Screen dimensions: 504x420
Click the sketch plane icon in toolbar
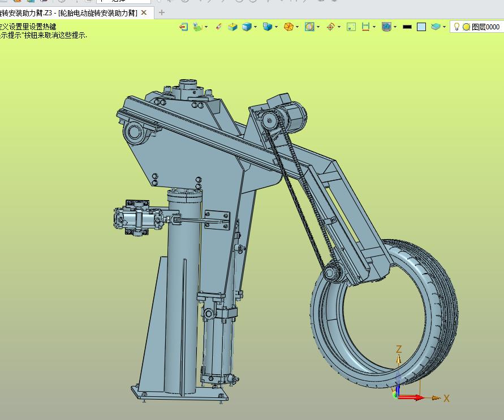[x=197, y=27]
